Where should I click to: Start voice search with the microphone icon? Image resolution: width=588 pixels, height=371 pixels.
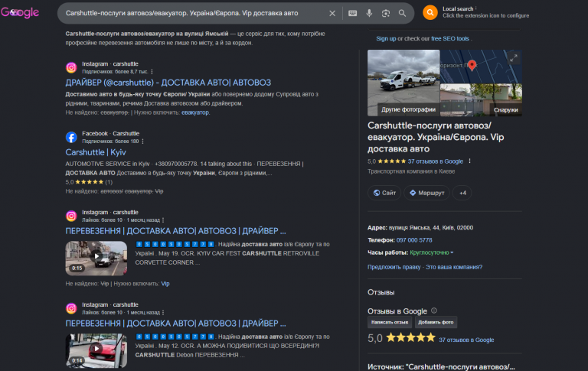pos(369,13)
